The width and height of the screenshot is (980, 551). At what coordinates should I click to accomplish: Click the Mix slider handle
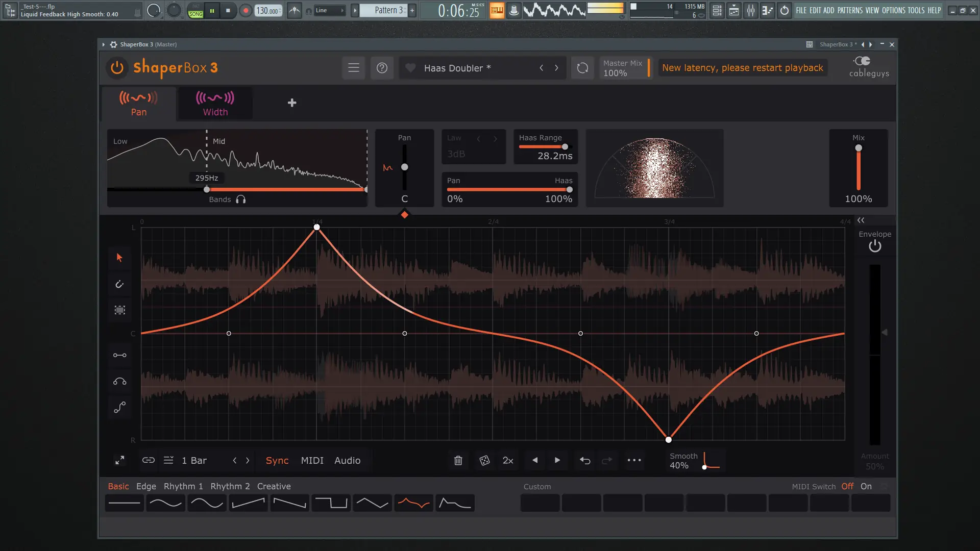pos(859,148)
